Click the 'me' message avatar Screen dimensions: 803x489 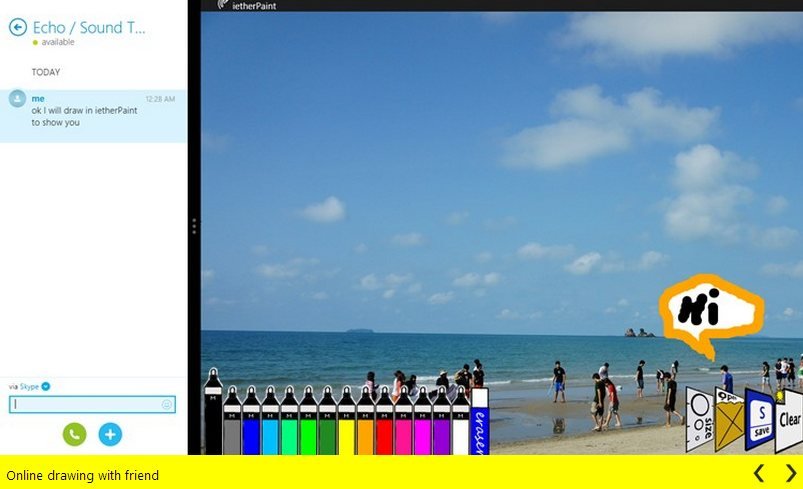pyautogui.click(x=17, y=98)
